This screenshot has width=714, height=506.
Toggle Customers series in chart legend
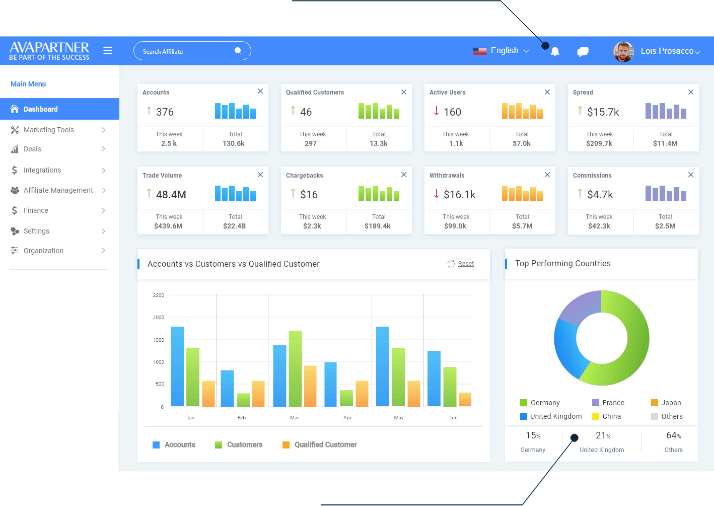[219, 444]
